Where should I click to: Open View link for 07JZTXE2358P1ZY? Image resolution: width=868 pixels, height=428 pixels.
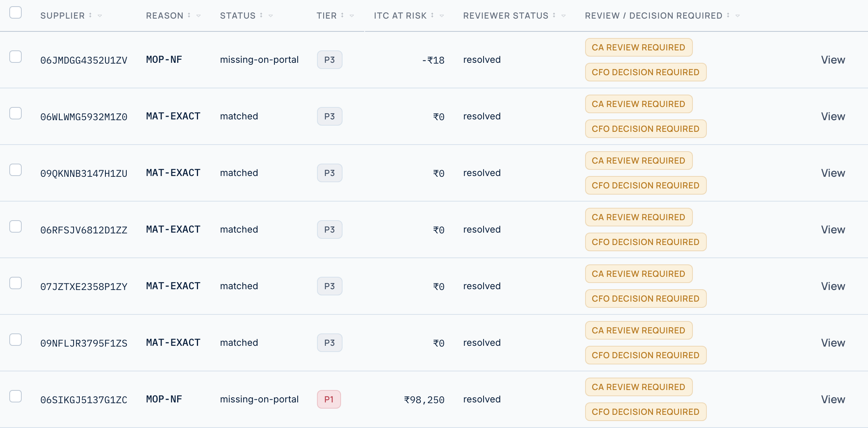[x=833, y=286]
